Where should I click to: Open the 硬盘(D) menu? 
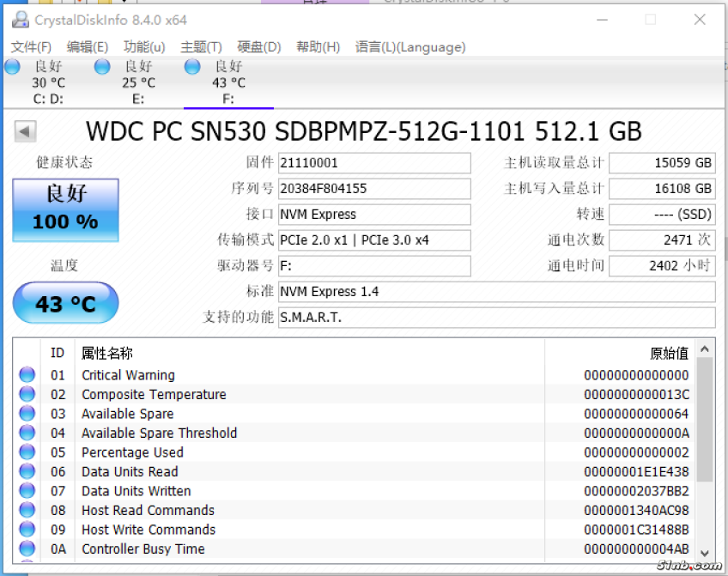258,47
